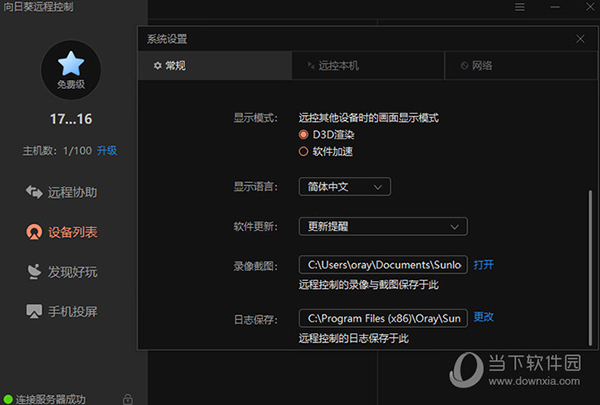Click the 远程协助 arrows icon
Screen dimensions: 600x405
(x=34, y=192)
